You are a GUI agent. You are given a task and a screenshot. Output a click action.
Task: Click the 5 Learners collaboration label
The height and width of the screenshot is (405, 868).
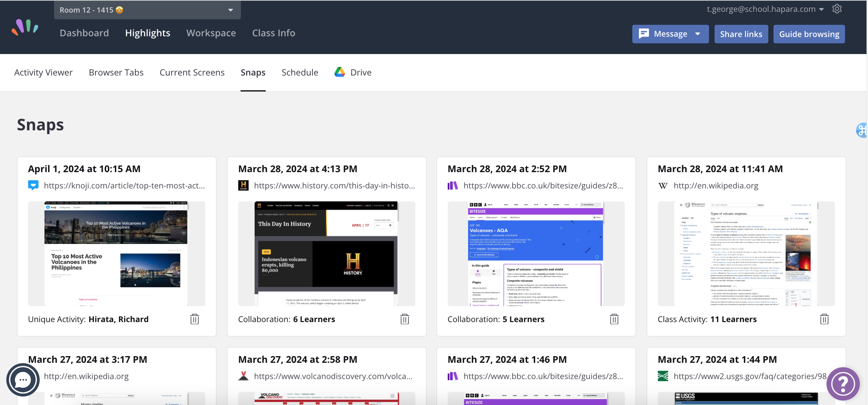point(523,319)
